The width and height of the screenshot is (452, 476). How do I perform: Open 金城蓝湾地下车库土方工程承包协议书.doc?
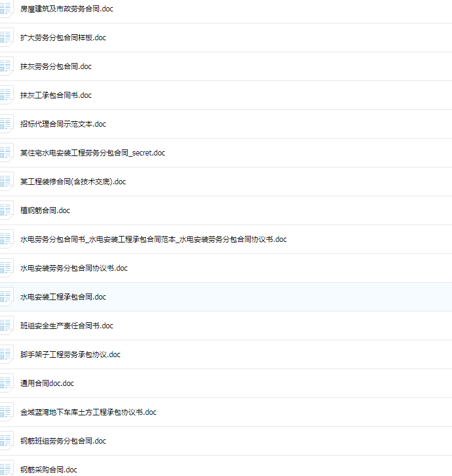[x=88, y=412]
